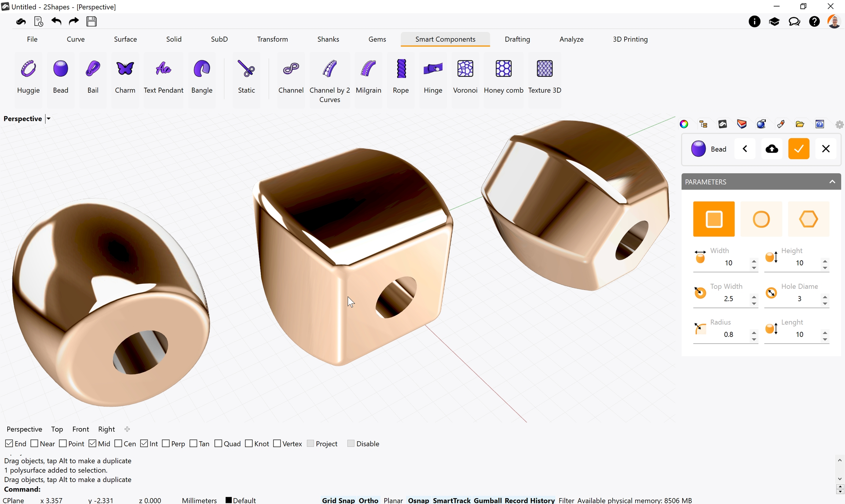845x504 pixels.
Task: Click the cloud upload icon
Action: (x=772, y=149)
